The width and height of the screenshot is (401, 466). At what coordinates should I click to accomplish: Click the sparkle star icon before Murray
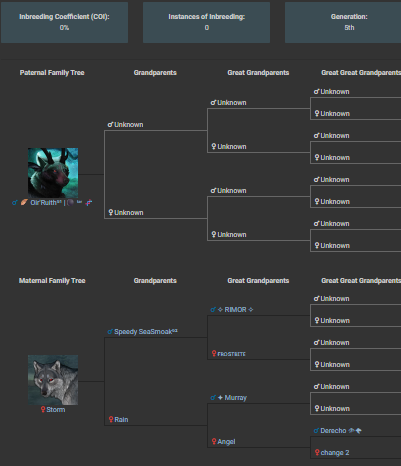coord(220,398)
